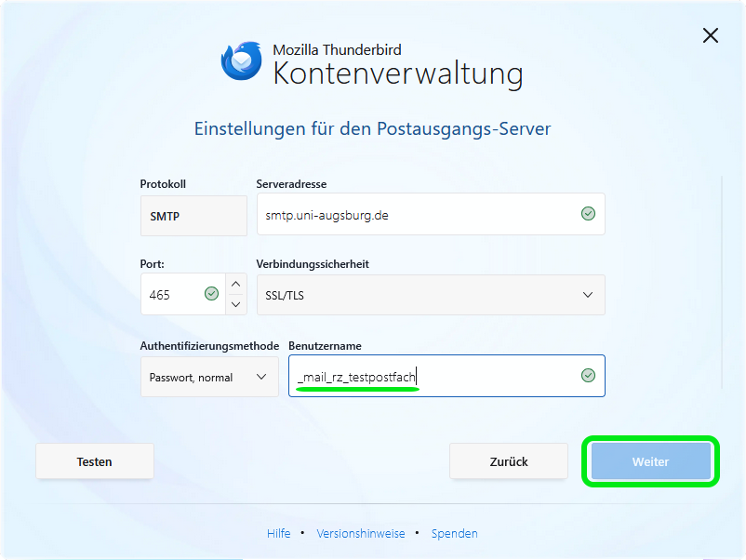Screen dimensions: 746x560
Task: Open the Hilfe link
Action: [x=278, y=533]
